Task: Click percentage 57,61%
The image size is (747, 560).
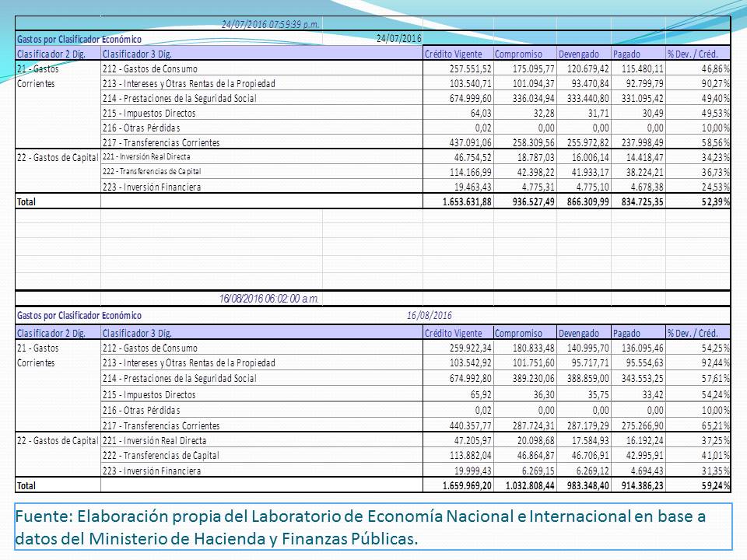Action: [x=715, y=378]
